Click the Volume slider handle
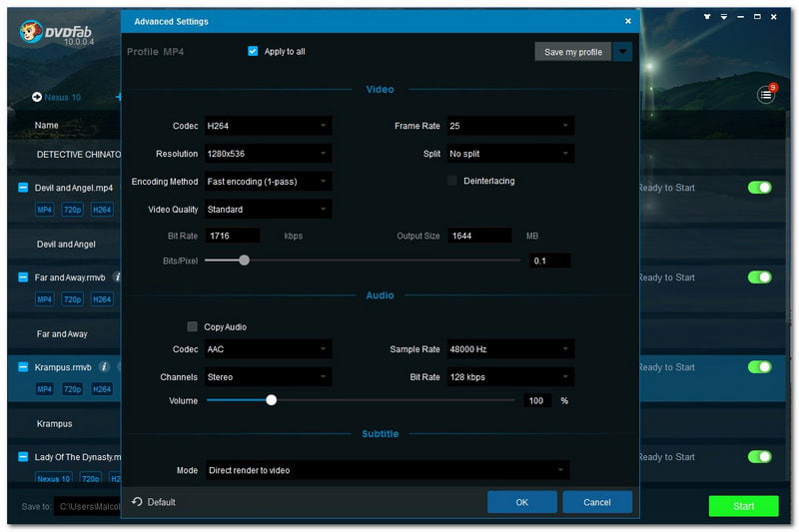This screenshot has width=799, height=532. [x=271, y=400]
